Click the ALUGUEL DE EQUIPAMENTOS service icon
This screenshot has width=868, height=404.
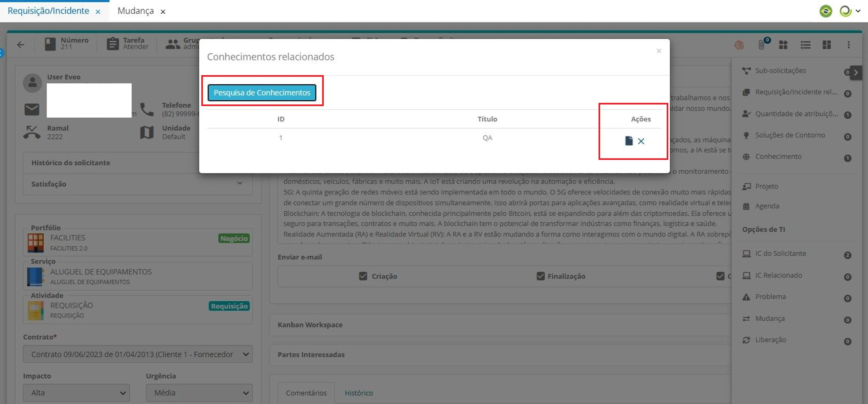tap(35, 277)
